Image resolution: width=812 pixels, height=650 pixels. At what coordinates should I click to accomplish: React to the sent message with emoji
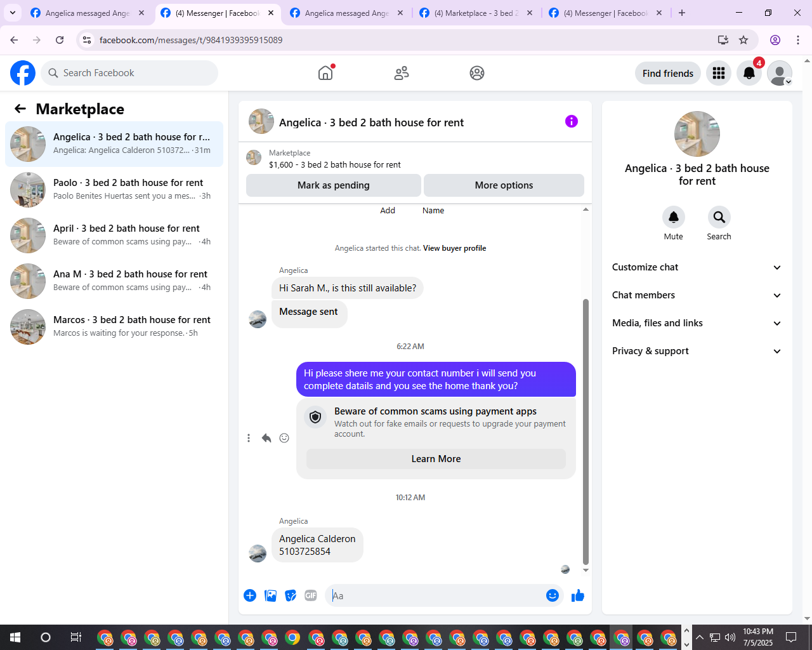coord(284,438)
